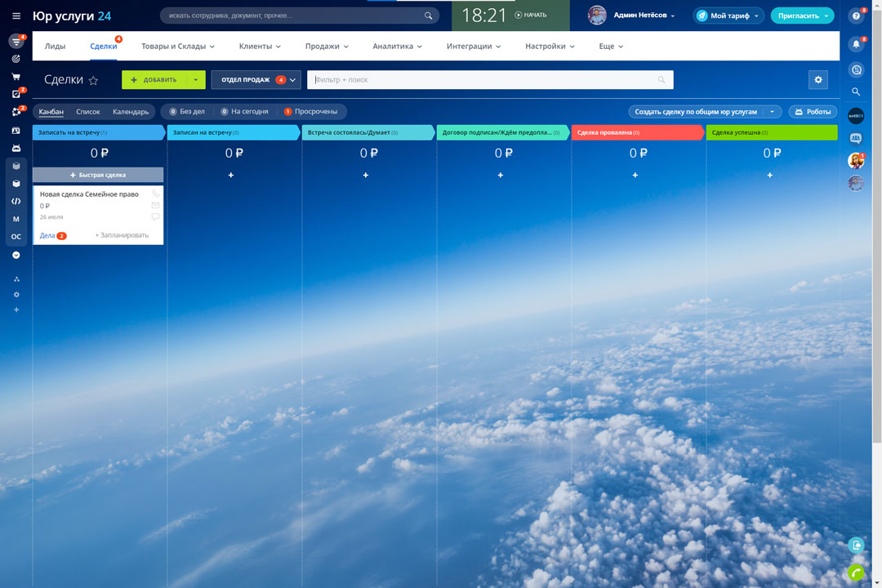
Task: Switch to Список view
Action: coord(87,112)
